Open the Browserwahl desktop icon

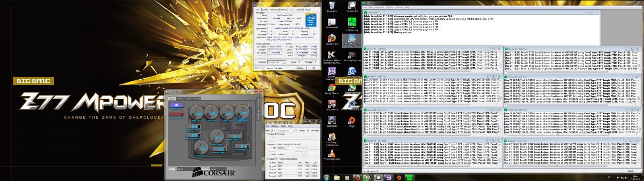[332, 23]
